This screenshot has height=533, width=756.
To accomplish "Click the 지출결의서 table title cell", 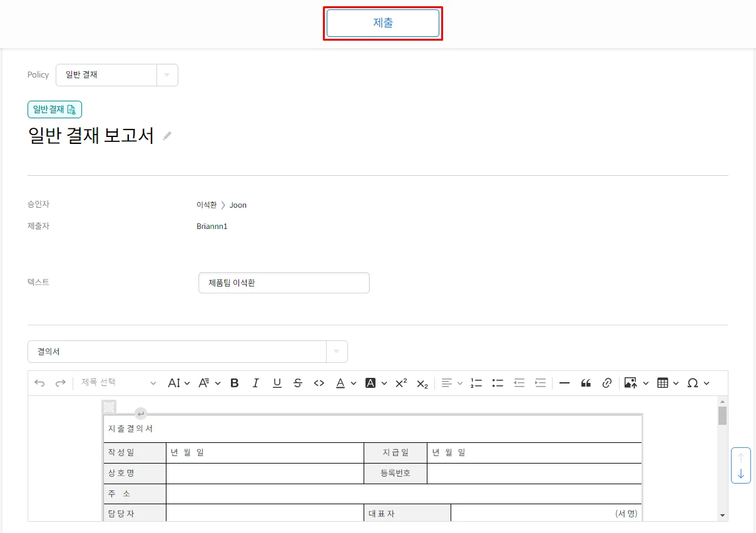I will (x=373, y=429).
